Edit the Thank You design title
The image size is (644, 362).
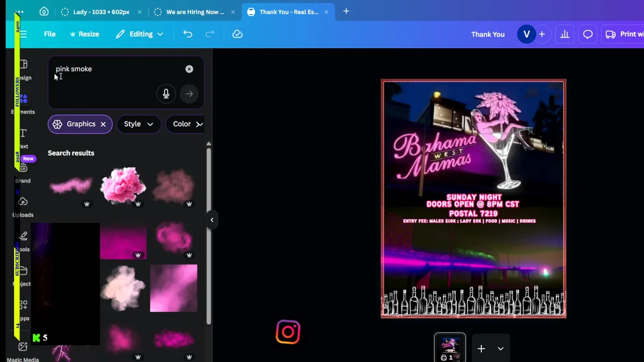click(x=488, y=34)
